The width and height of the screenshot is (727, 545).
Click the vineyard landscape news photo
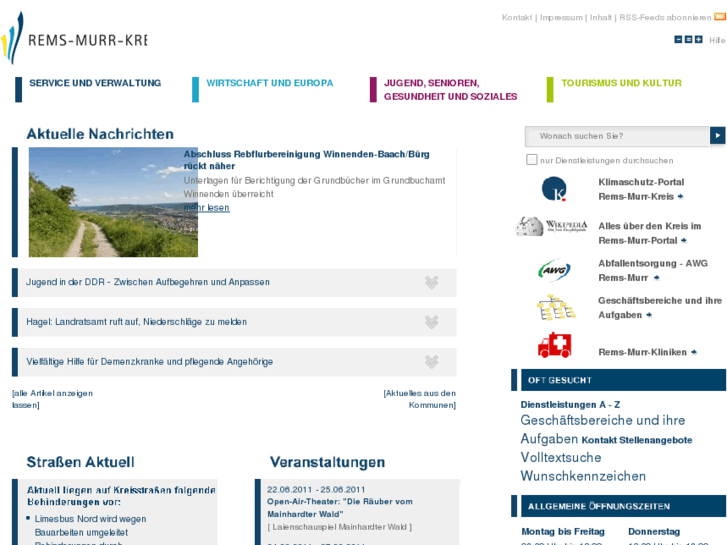[113, 202]
